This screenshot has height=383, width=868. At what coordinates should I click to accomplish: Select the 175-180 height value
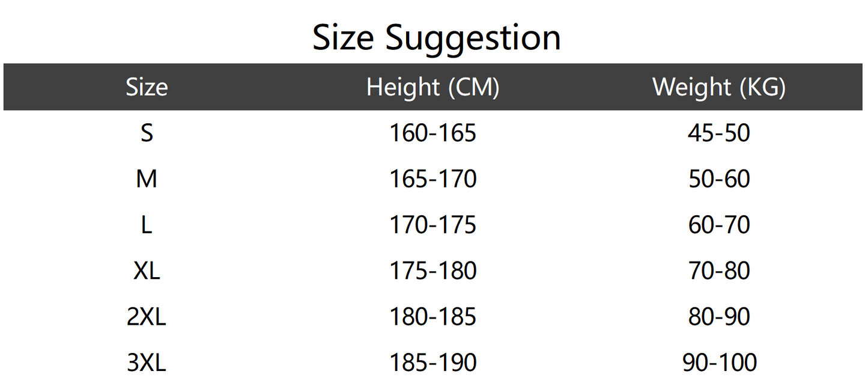[x=432, y=271]
